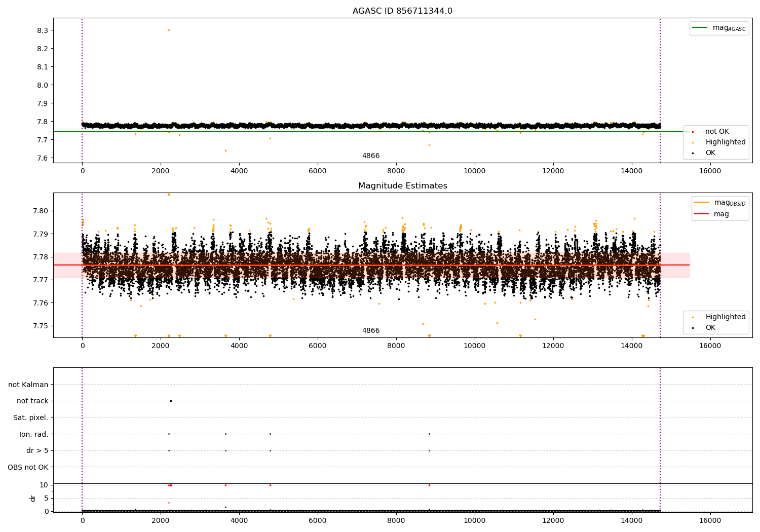Click the '4866' label in the top plot
Screen dimensions: 760x532
point(370,156)
